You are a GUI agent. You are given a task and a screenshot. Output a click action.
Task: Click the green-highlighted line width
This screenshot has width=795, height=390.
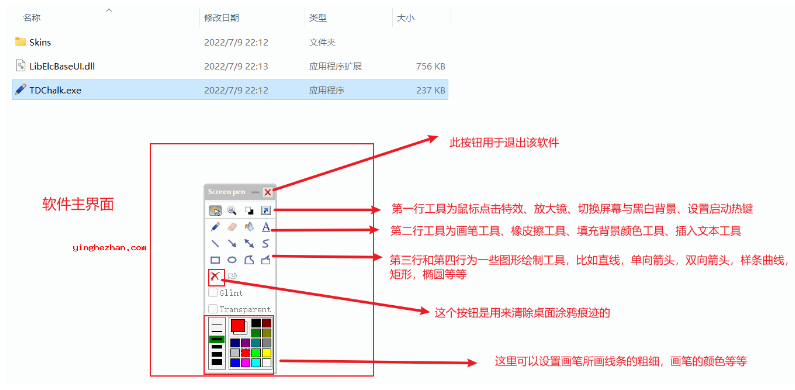click(217, 339)
